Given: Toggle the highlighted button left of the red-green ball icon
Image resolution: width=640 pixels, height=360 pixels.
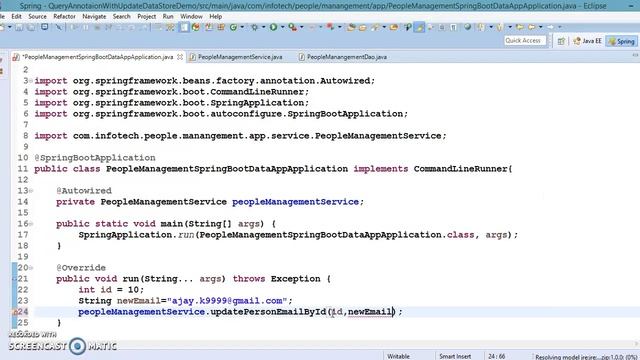Looking at the screenshot, I should pos(184,27).
